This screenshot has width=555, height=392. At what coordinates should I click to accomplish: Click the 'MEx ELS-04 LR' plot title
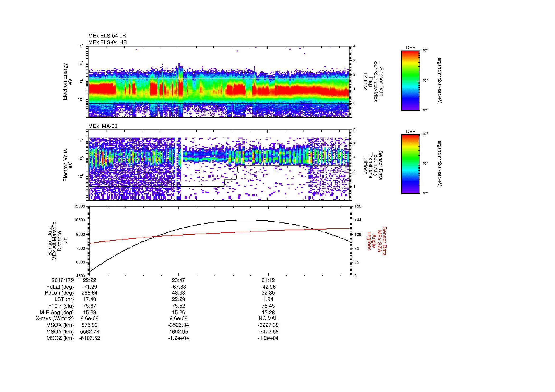click(107, 36)
